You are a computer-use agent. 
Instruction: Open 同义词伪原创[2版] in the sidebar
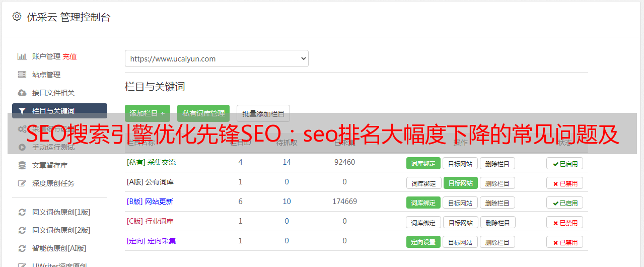tap(61, 230)
